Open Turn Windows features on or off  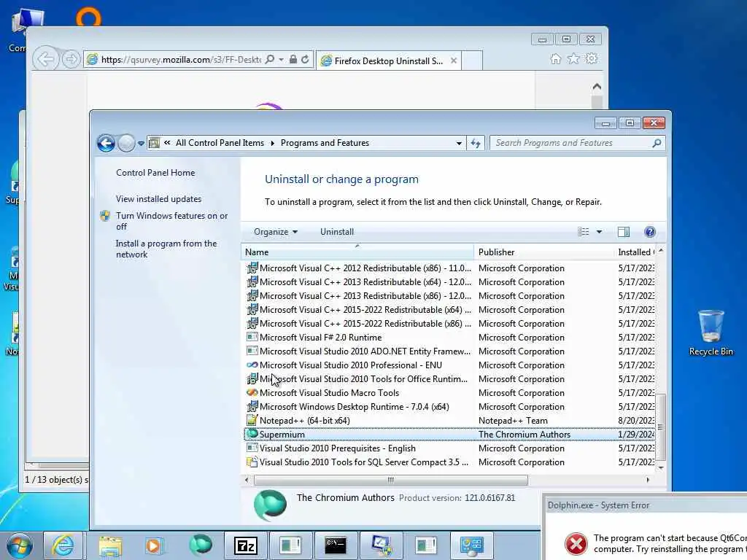point(171,221)
